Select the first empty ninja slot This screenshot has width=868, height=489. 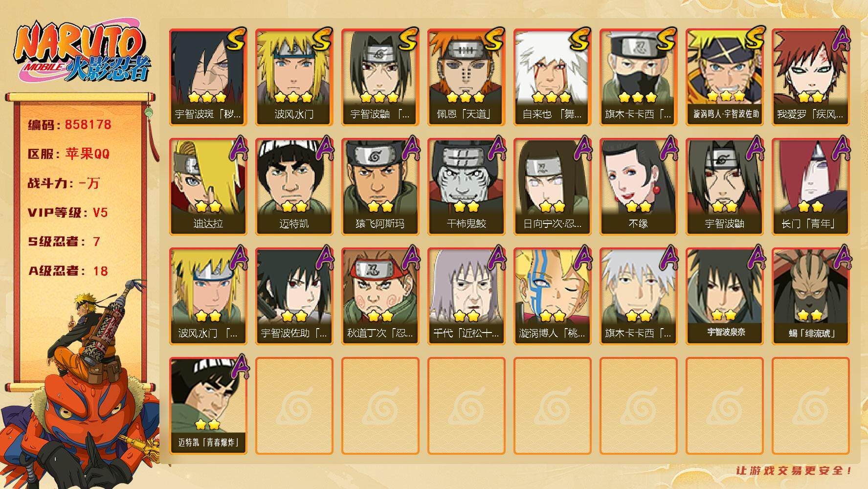tap(294, 406)
